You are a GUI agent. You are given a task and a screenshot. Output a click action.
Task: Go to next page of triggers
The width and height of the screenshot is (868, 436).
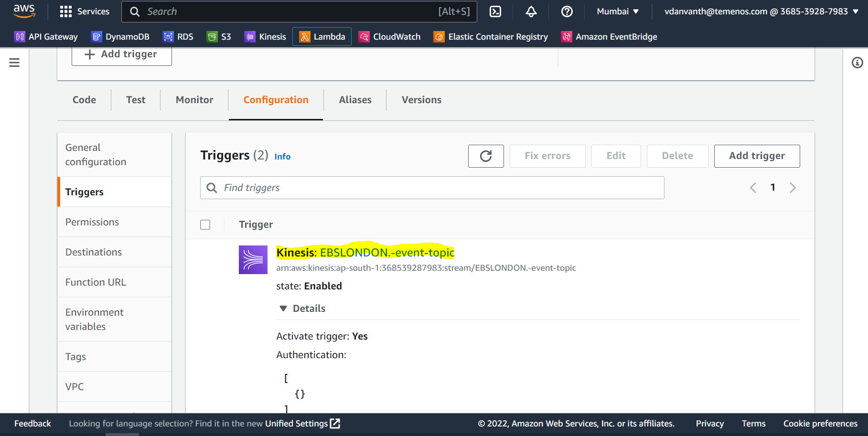point(793,188)
